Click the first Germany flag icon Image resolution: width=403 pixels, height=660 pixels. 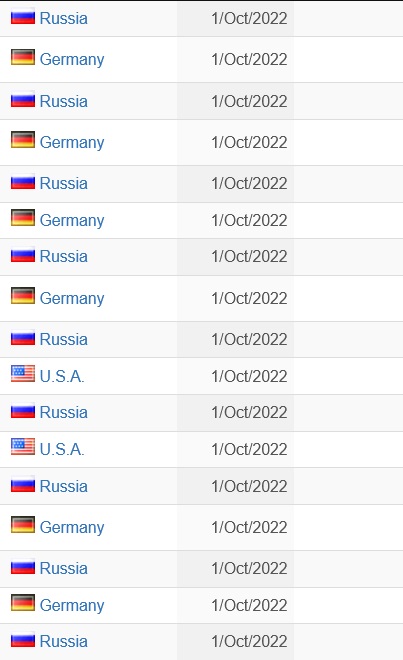point(23,57)
